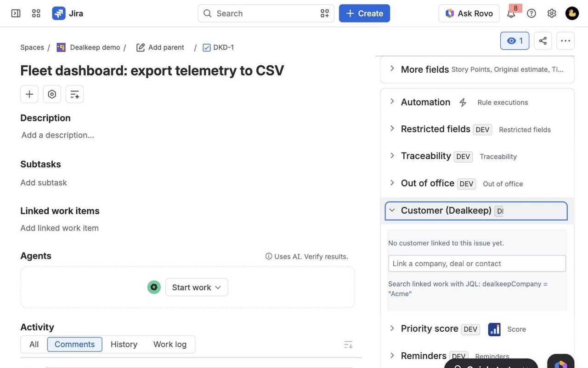Collapse the sidebar panel icon
Image resolution: width=588 pixels, height=368 pixels.
pyautogui.click(x=16, y=13)
